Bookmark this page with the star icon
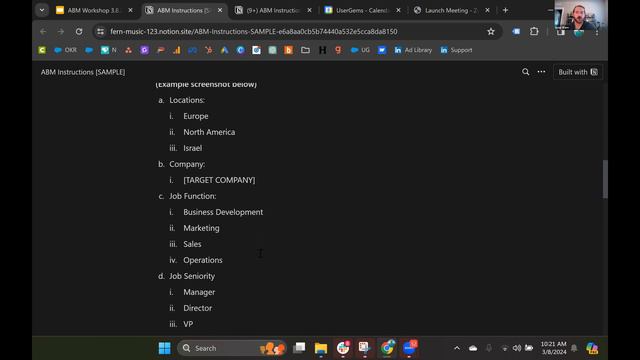640x360 pixels. pos(491,31)
